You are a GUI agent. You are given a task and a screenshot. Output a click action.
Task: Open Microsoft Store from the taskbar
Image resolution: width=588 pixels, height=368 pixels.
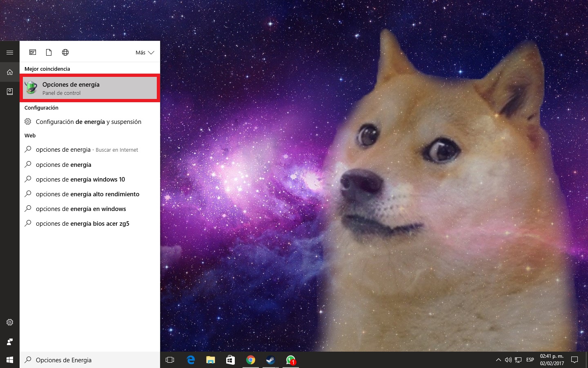tap(230, 360)
